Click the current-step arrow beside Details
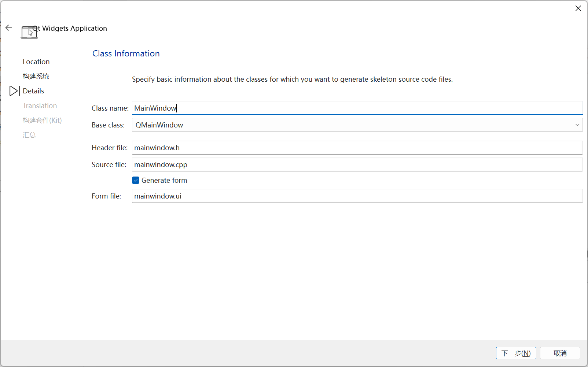This screenshot has width=588, height=367. click(14, 91)
